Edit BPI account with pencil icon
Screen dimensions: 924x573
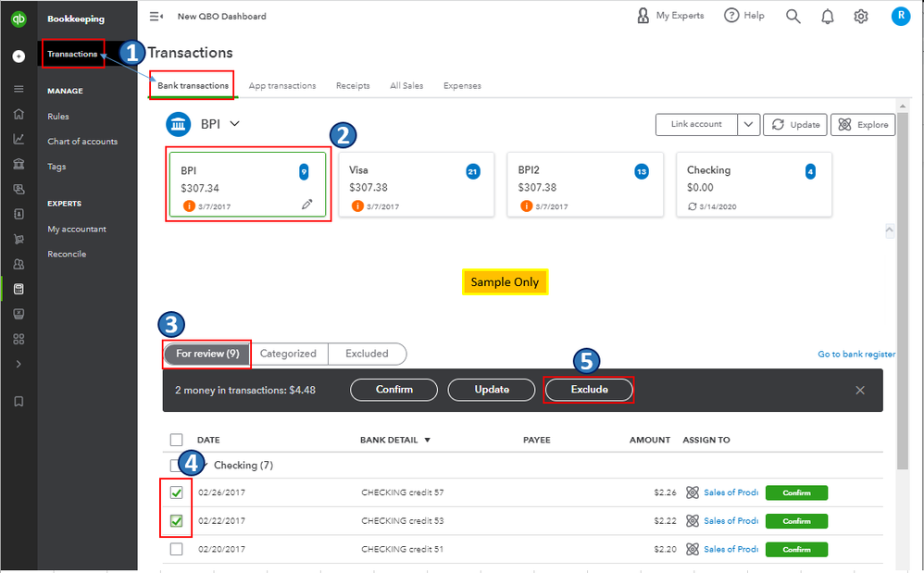pos(307,205)
